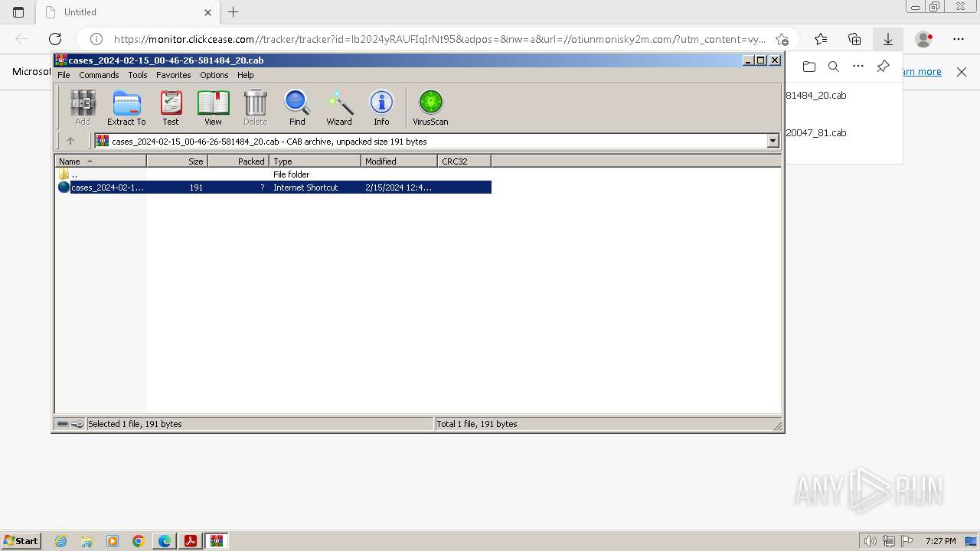Open the View toolbar icon

(213, 107)
